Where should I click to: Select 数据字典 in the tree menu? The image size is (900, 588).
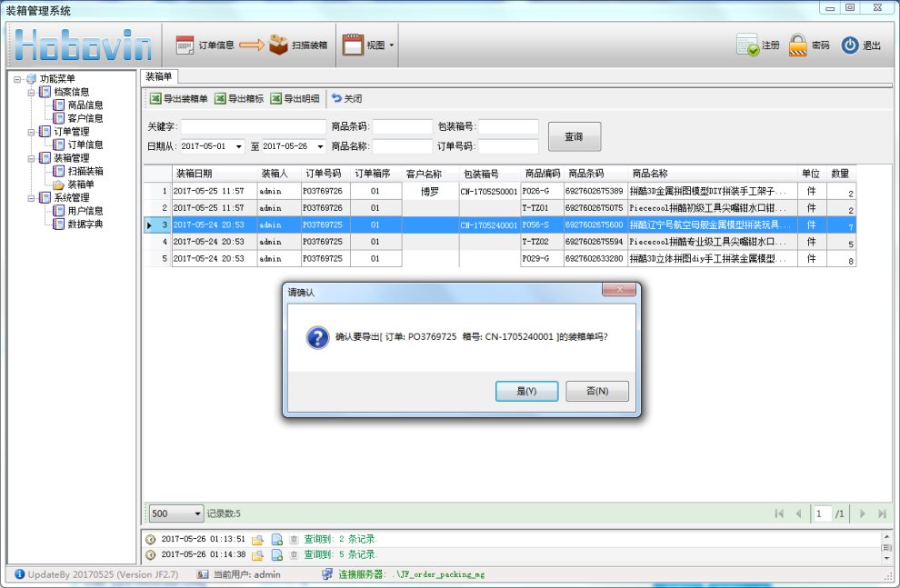(85, 224)
